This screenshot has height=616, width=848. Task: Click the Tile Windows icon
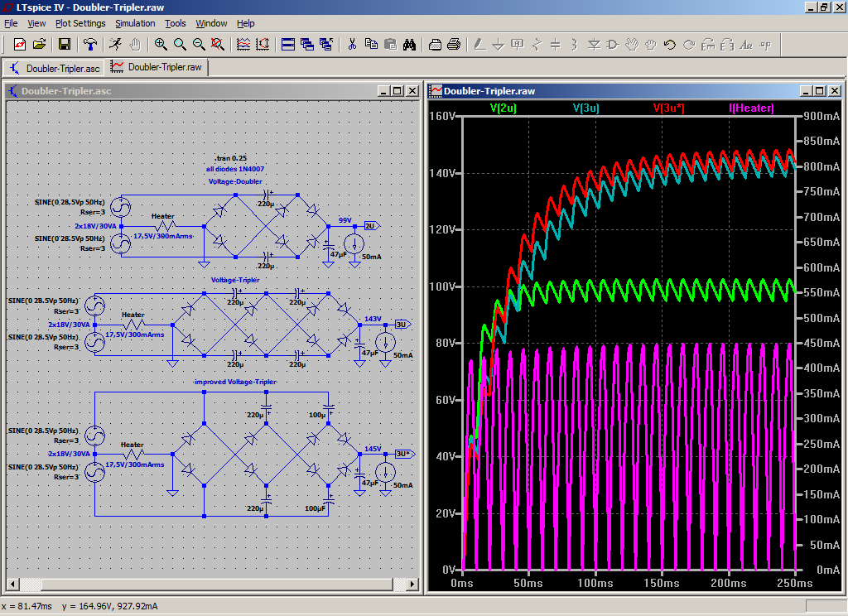[x=287, y=44]
